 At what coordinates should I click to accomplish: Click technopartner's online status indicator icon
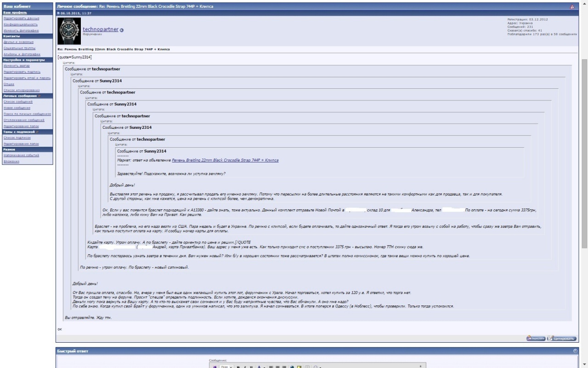[x=122, y=30]
